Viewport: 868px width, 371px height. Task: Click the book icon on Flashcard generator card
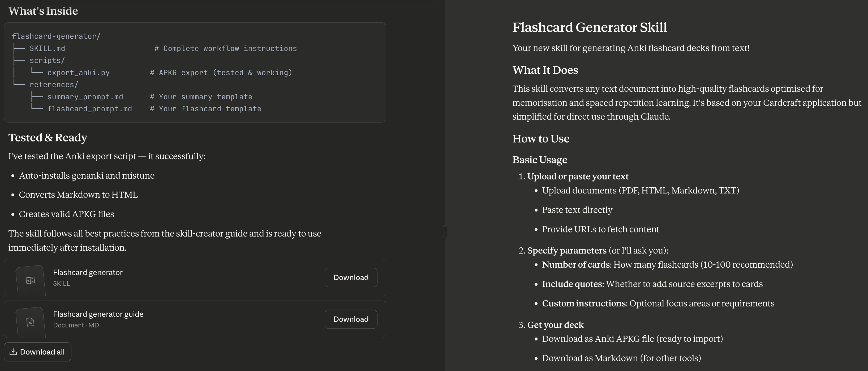[30, 280]
